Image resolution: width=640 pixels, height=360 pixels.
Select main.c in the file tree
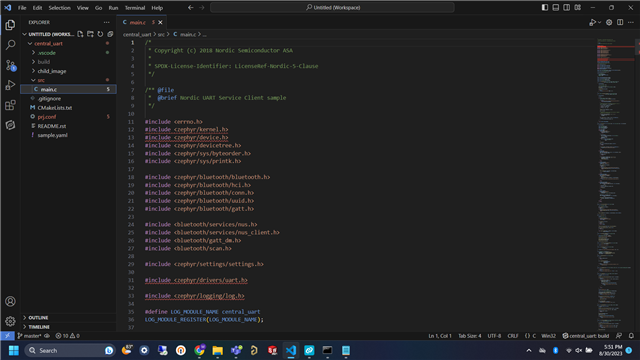point(69,89)
